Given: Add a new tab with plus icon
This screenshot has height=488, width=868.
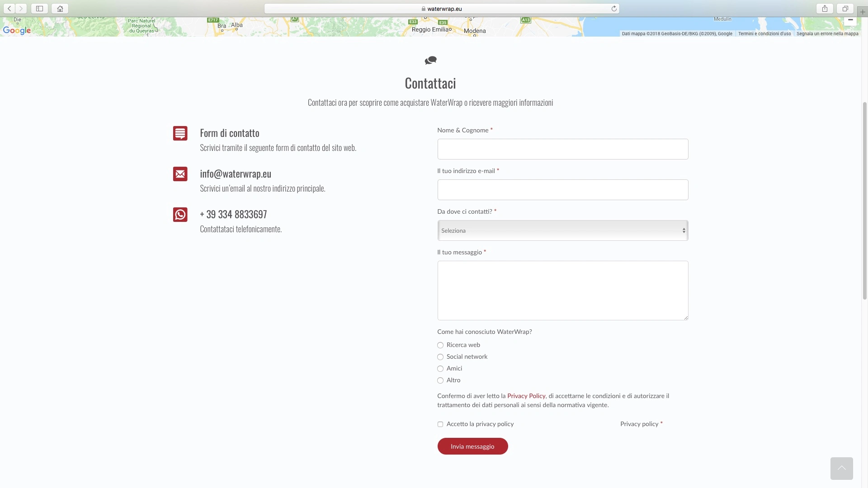Looking at the screenshot, I should click(x=863, y=12).
